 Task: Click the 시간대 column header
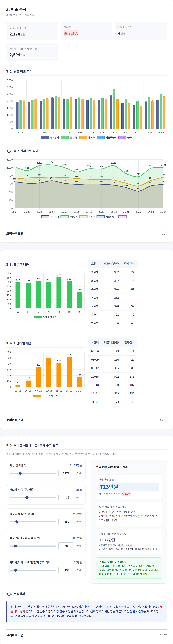[x=95, y=342]
